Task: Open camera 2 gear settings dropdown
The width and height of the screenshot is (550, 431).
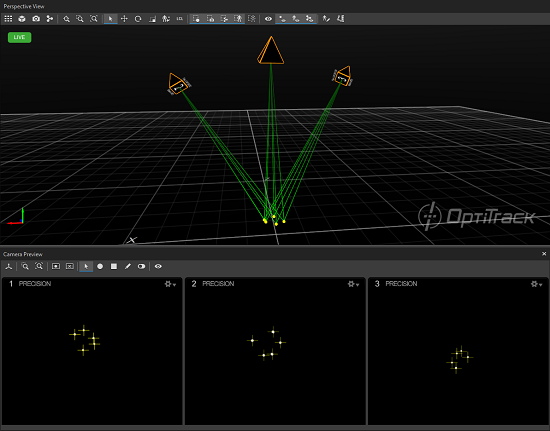Action: pyautogui.click(x=353, y=284)
